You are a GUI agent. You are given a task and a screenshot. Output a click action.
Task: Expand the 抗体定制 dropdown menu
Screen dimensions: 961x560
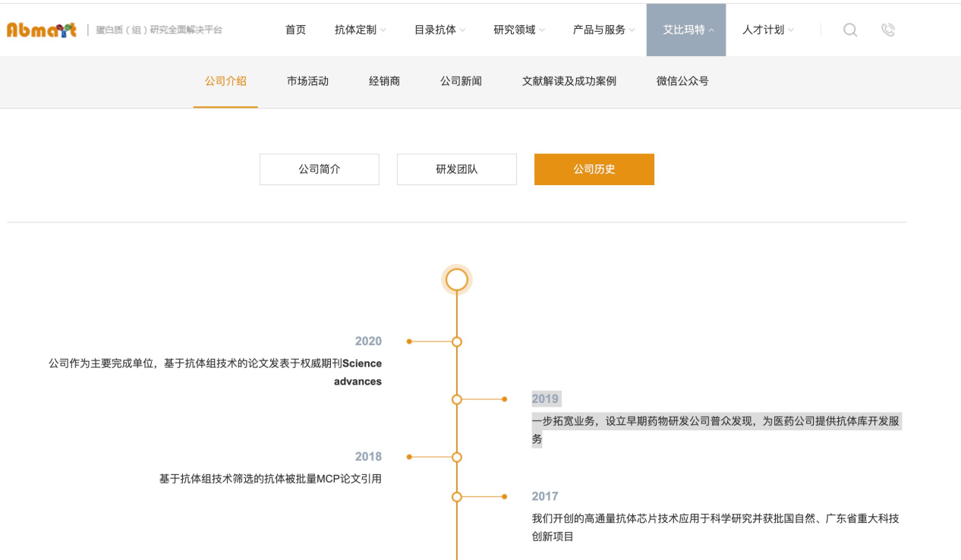point(360,30)
